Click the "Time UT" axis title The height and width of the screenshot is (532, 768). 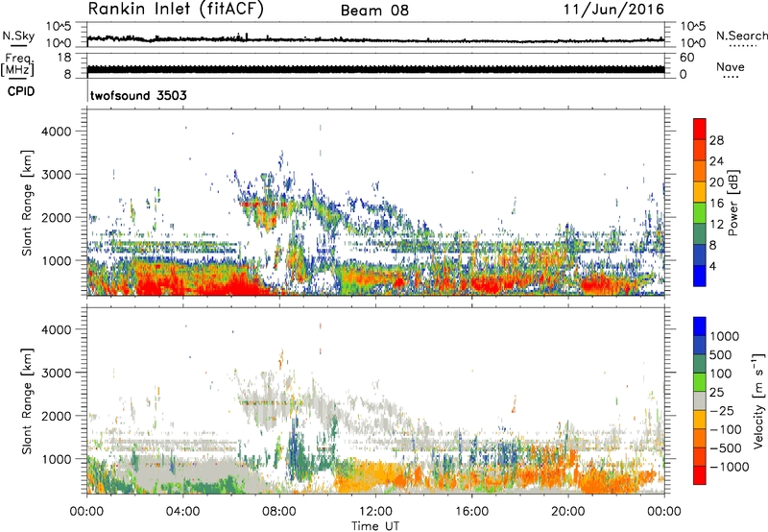(375, 525)
